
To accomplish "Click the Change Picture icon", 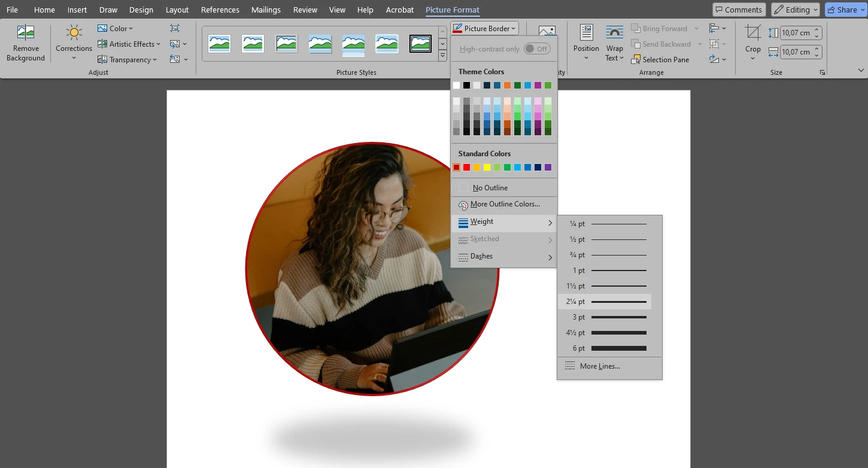I will 175,44.
